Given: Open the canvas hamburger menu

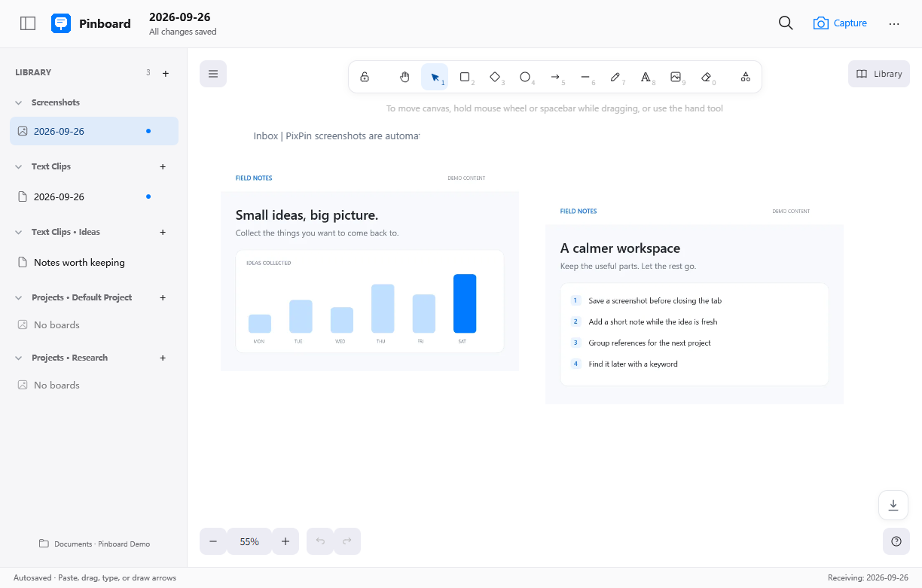Looking at the screenshot, I should tap(213, 74).
